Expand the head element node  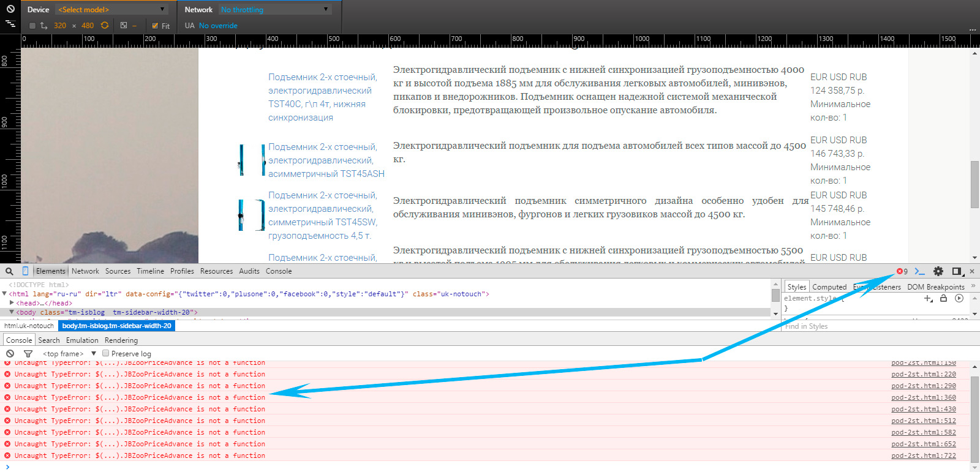click(12, 303)
